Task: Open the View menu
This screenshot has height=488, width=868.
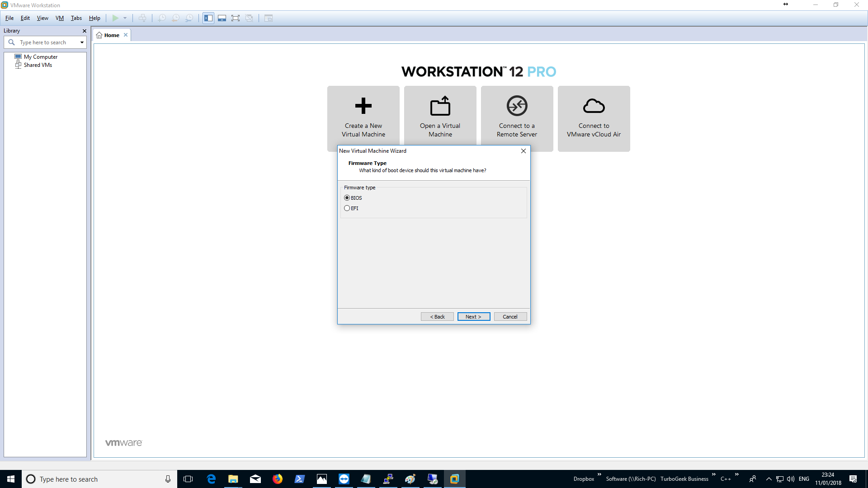Action: coord(42,18)
